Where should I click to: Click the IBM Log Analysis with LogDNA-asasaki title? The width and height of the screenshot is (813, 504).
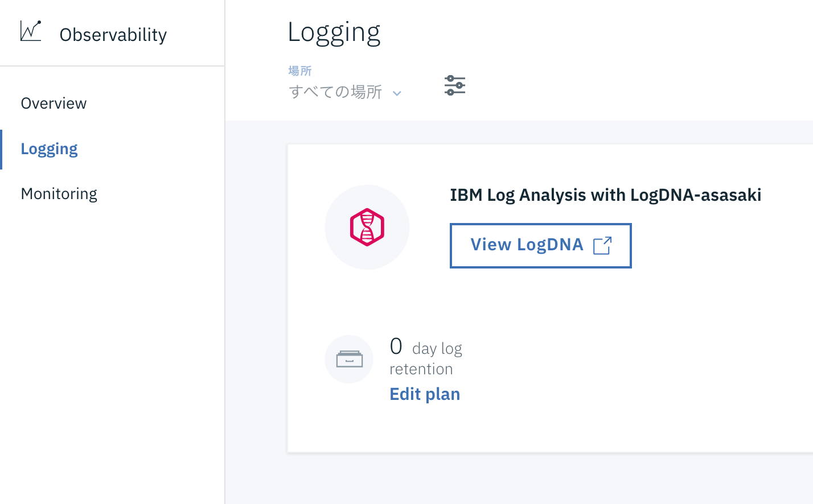[606, 195]
